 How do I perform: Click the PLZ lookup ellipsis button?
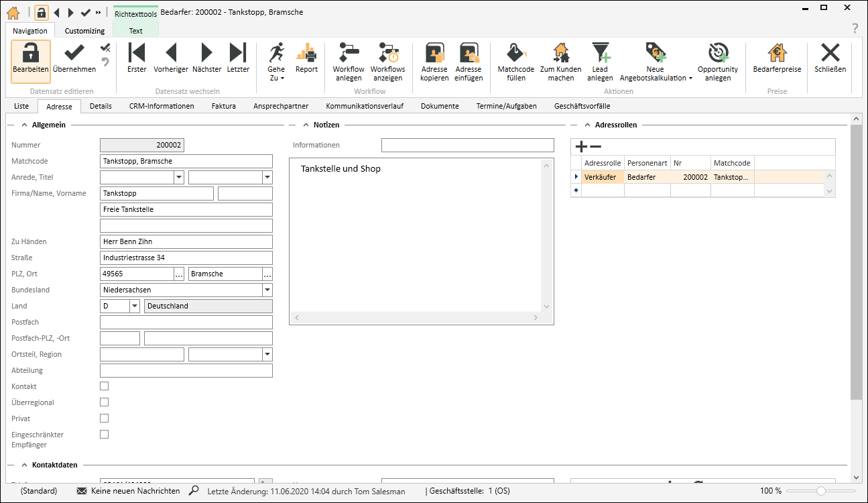click(179, 274)
